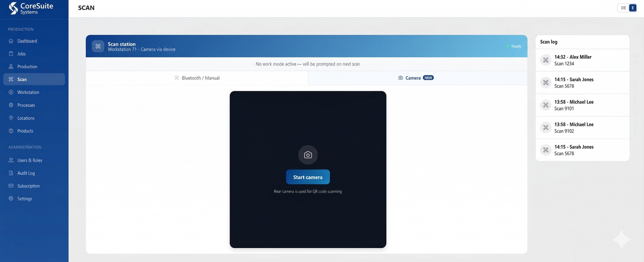This screenshot has width=644, height=262.
Task: Click the Dashboard home icon in sidebar
Action: tap(11, 41)
